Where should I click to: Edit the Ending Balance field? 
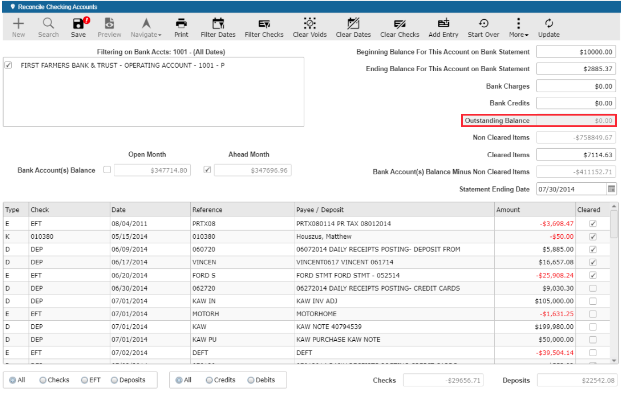[576, 69]
